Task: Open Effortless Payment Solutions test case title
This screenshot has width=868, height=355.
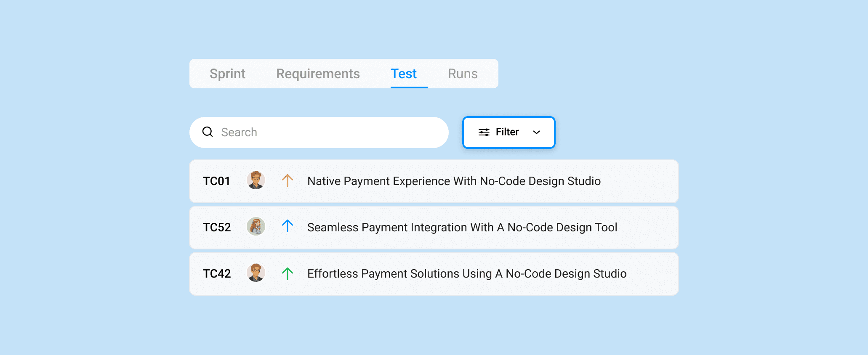Action: coord(466,274)
